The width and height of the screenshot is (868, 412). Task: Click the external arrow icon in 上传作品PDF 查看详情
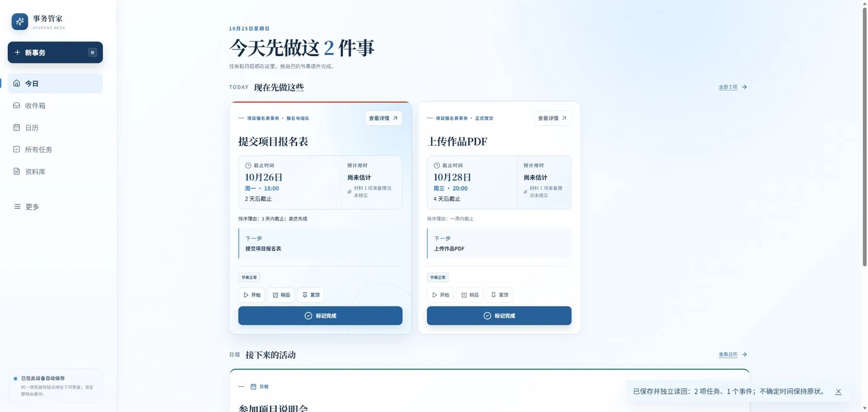pos(564,118)
